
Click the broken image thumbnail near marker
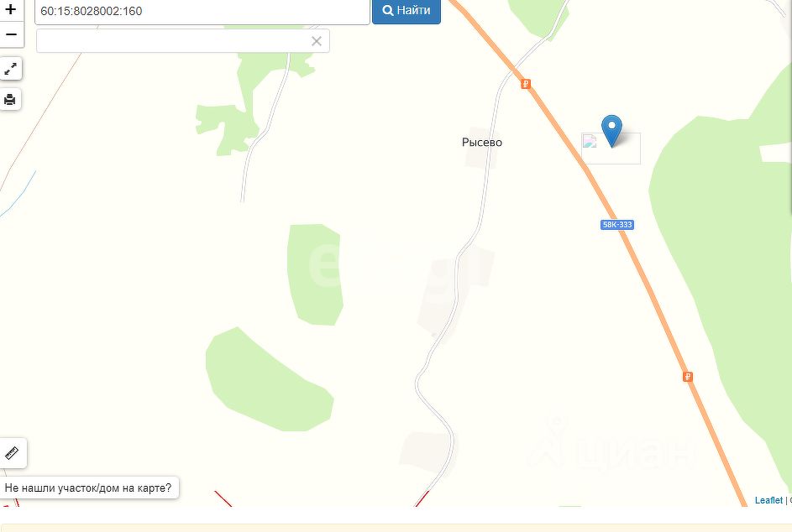coord(590,141)
